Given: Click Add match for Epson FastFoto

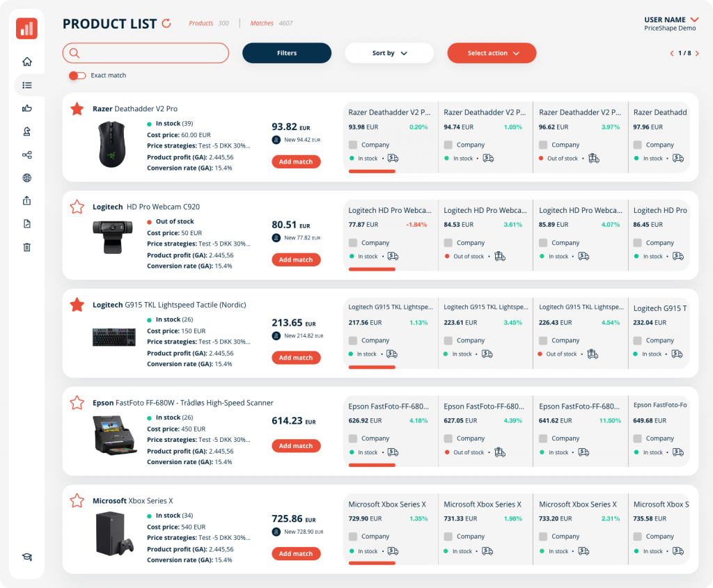Looking at the screenshot, I should click(x=296, y=446).
